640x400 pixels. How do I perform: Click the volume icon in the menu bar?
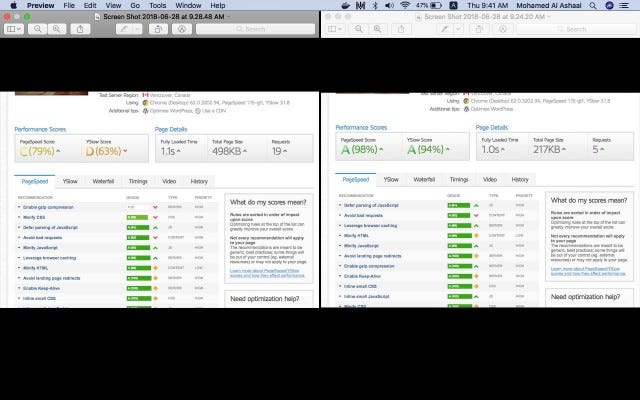[389, 5]
